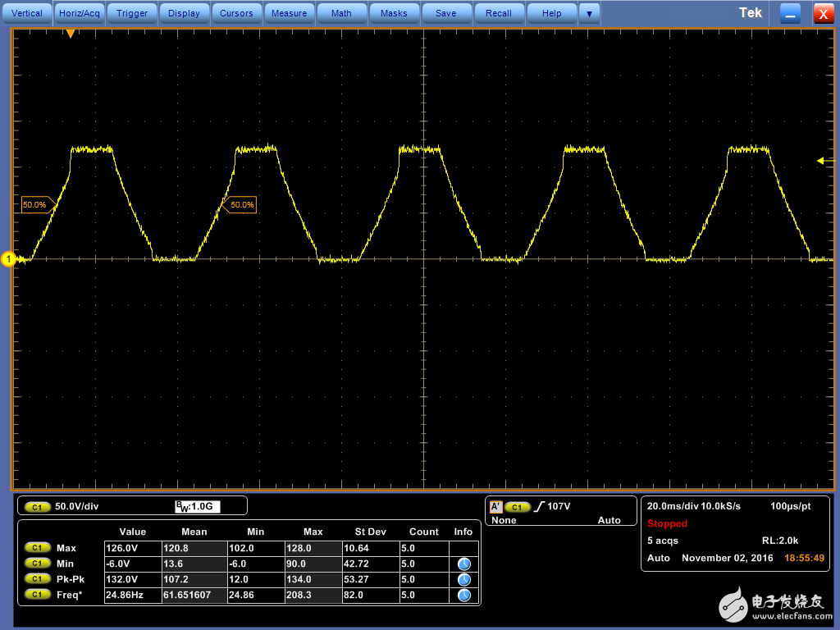Open the Cursors menu
Viewport: 840px width, 630px height.
point(236,13)
